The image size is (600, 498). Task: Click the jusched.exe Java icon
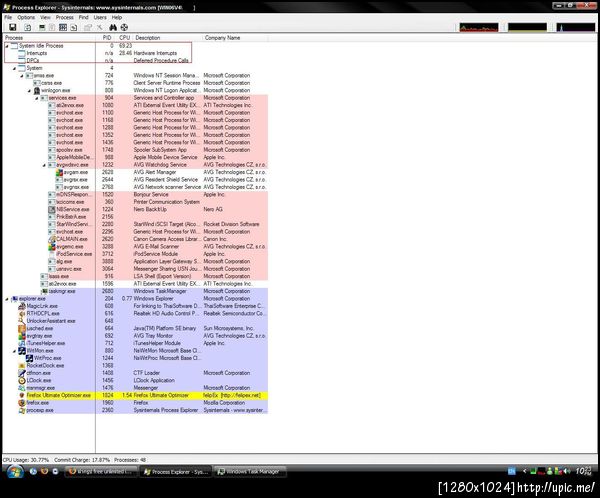pos(22,328)
